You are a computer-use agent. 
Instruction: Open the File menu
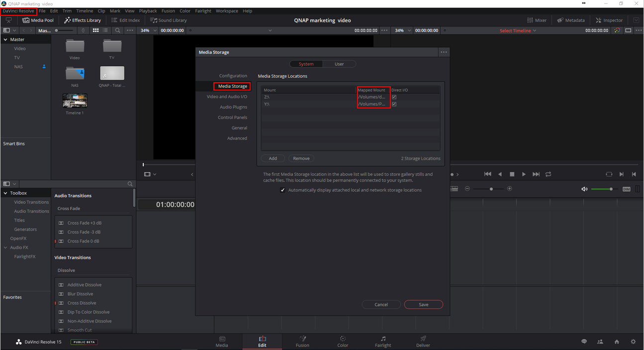pyautogui.click(x=42, y=11)
